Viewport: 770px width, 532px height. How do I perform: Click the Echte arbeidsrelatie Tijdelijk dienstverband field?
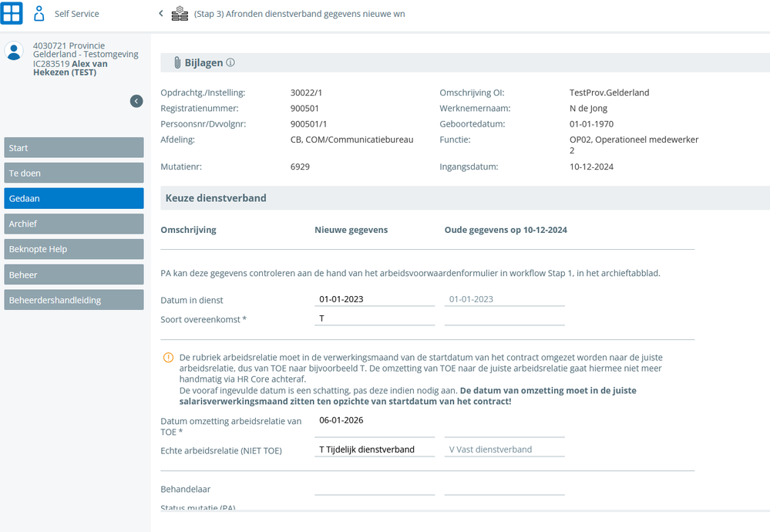point(375,450)
